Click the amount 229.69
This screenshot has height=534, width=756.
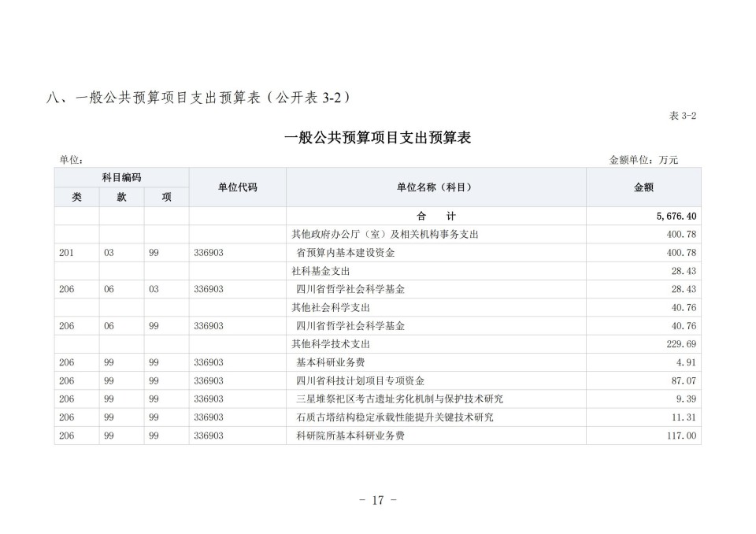pyautogui.click(x=681, y=344)
